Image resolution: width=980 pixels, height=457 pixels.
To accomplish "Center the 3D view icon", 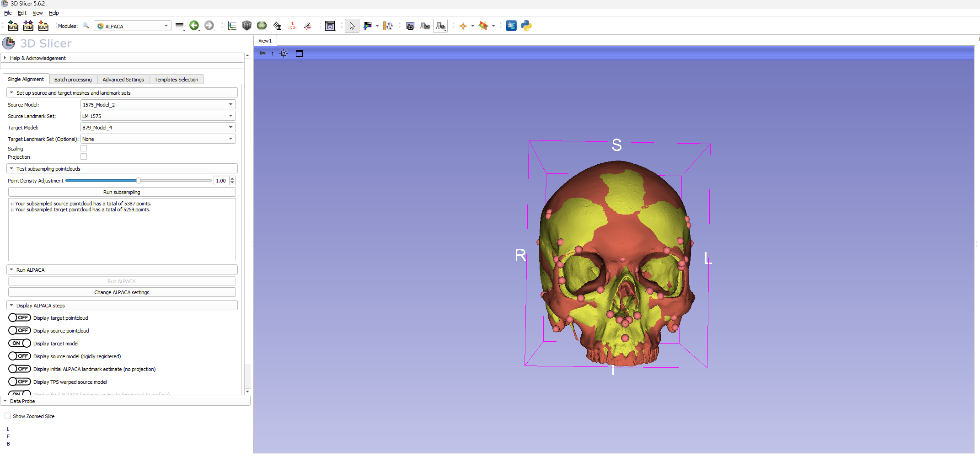I will (x=284, y=54).
